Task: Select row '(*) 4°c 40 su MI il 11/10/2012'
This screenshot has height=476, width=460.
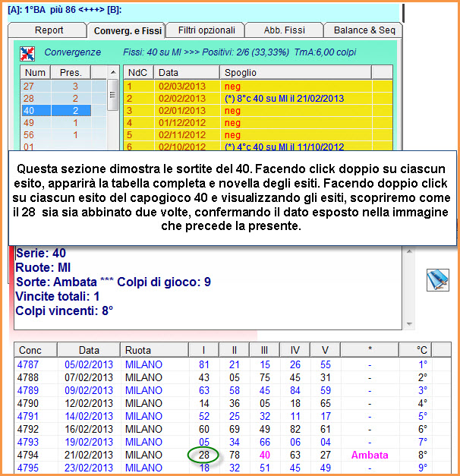Action: (x=258, y=147)
